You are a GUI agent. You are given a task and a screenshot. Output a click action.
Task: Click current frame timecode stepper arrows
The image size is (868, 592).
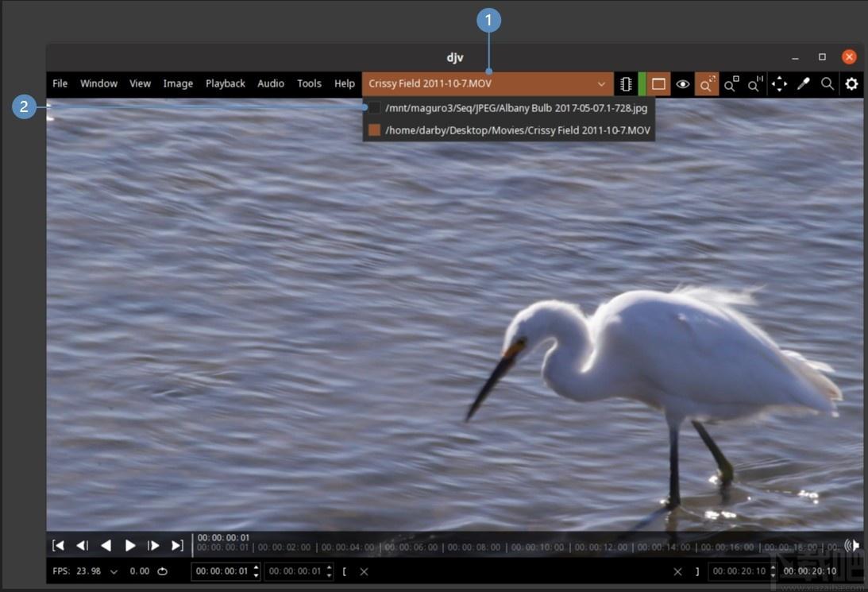[256, 571]
